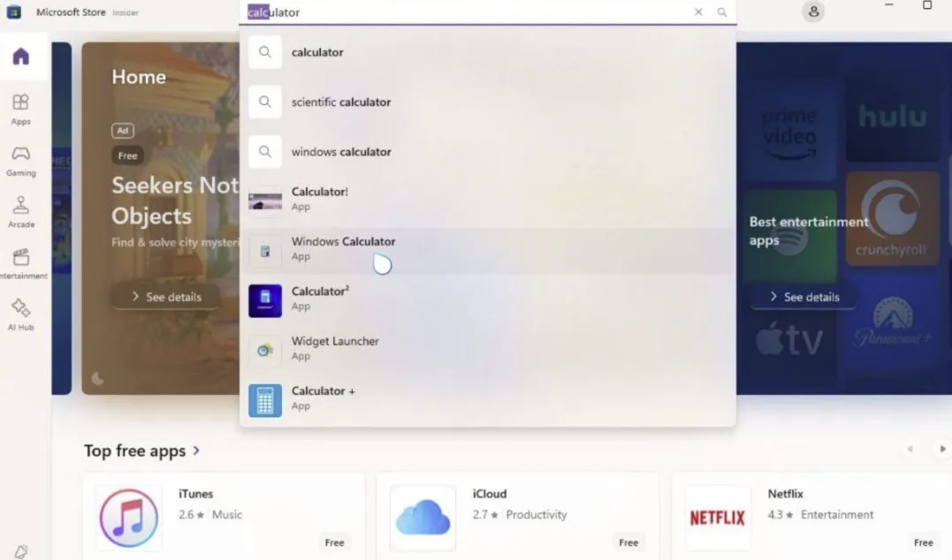Click the Calculator² app icon
The image size is (952, 560).
click(265, 301)
